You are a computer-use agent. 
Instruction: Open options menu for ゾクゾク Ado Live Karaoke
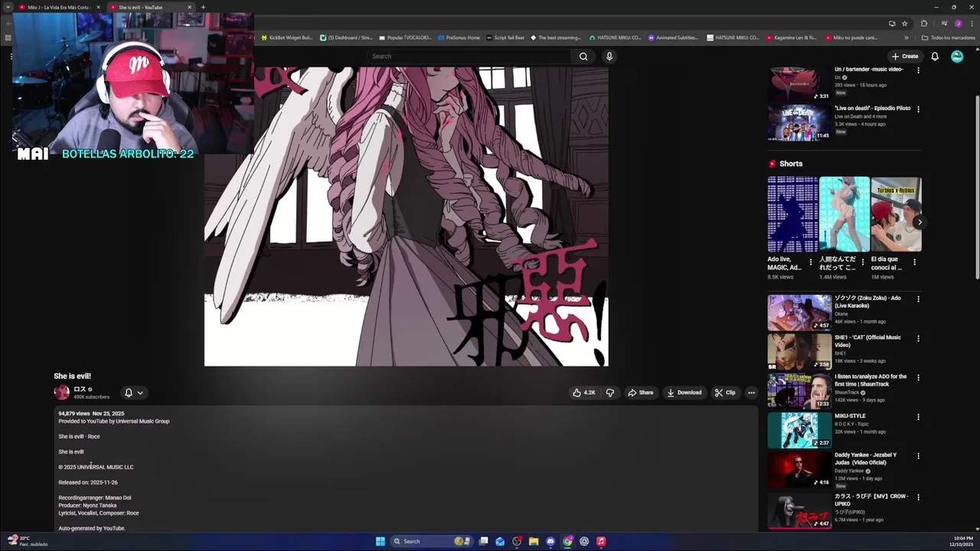tap(918, 298)
